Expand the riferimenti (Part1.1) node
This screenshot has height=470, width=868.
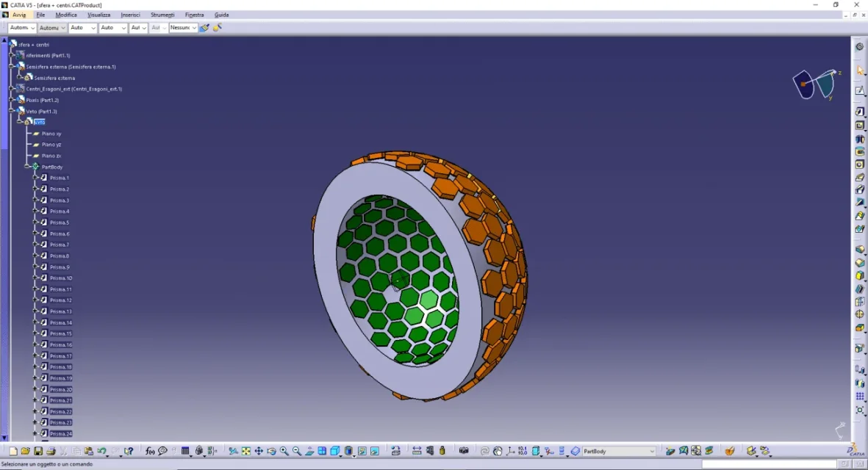pyautogui.click(x=12, y=55)
